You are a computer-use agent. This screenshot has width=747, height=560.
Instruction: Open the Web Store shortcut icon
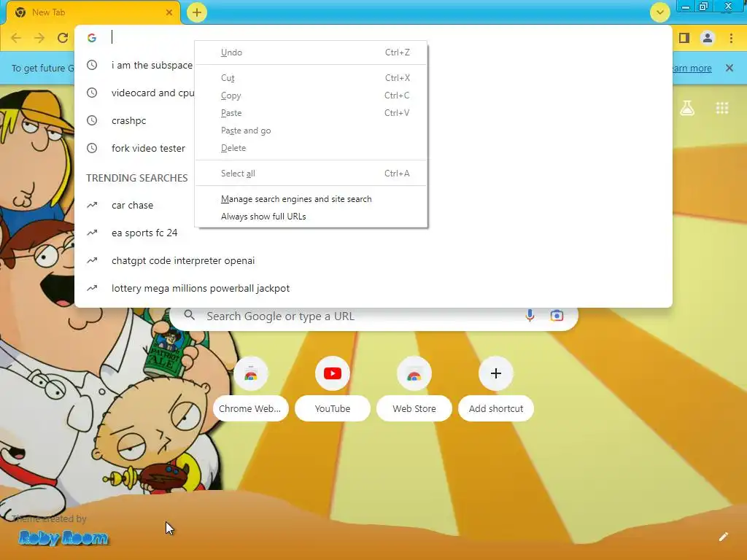click(x=414, y=373)
